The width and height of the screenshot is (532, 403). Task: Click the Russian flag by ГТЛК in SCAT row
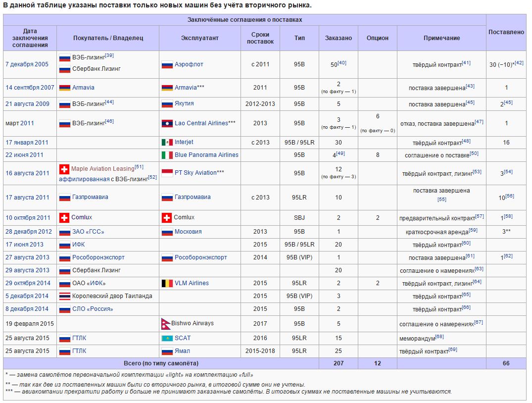64,338
